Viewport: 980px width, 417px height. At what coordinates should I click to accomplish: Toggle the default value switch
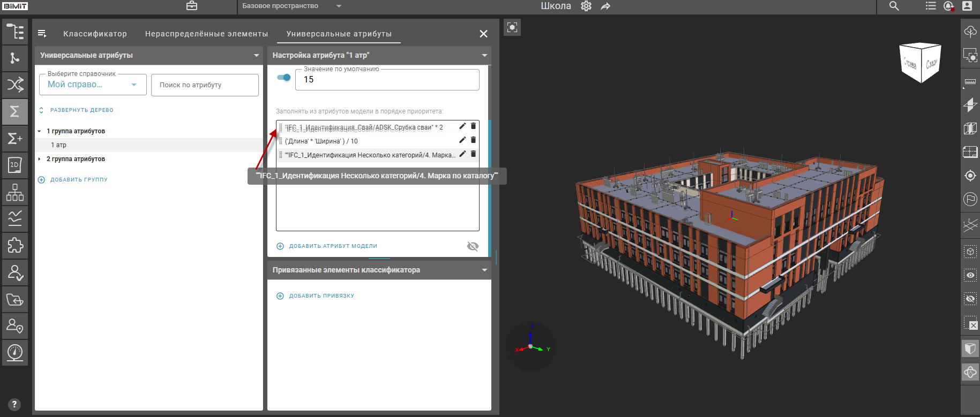pyautogui.click(x=284, y=78)
